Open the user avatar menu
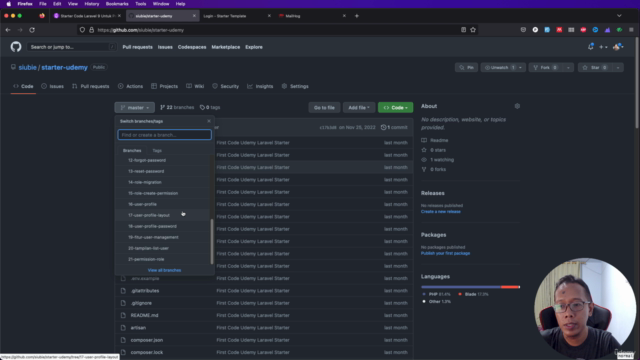 pyautogui.click(x=618, y=47)
